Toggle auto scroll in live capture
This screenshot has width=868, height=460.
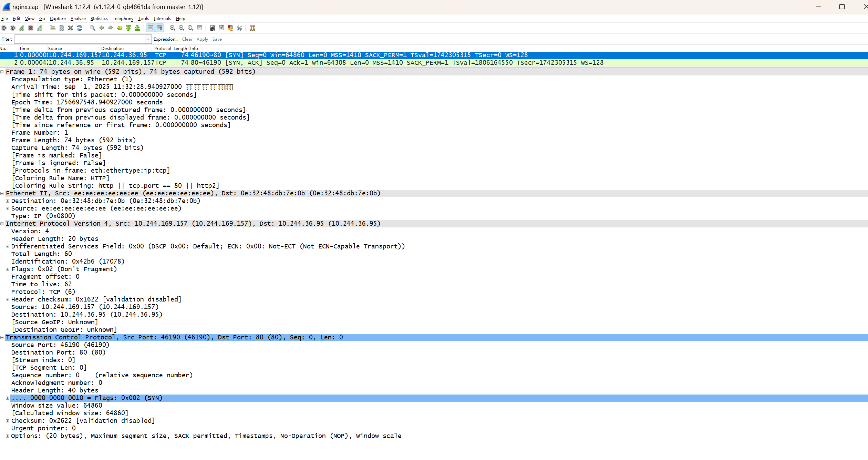[159, 28]
